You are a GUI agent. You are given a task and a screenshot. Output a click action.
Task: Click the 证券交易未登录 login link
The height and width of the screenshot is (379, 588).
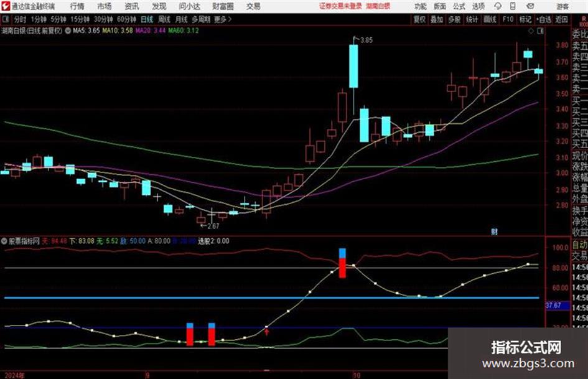click(x=341, y=6)
